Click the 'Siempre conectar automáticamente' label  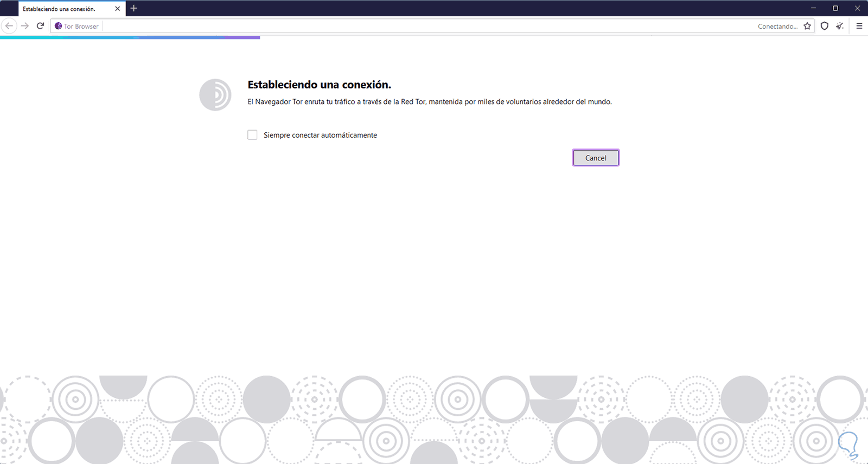[320, 135]
